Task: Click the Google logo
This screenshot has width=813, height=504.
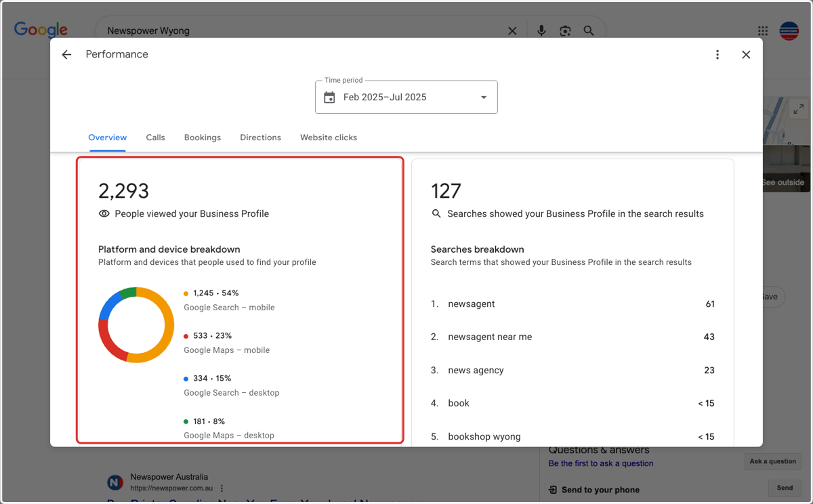Action: click(41, 30)
